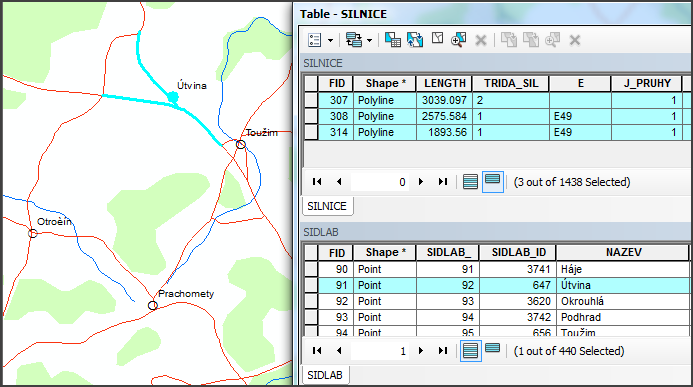Click the 3039.097 length cell
The height and width of the screenshot is (387, 693).
(444, 100)
